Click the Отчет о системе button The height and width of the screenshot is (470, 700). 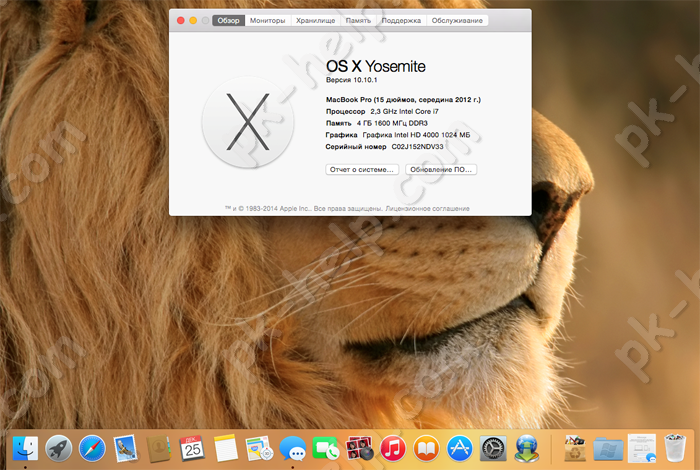[362, 170]
